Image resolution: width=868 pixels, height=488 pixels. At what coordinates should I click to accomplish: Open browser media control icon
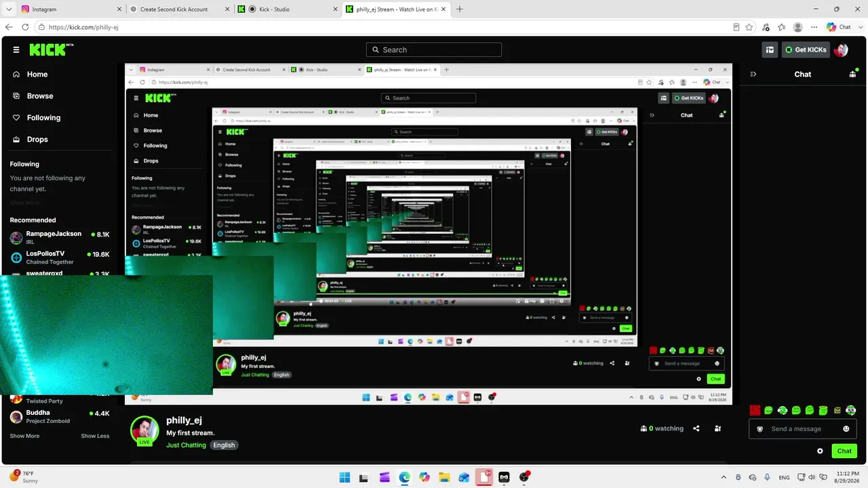[x=766, y=27]
